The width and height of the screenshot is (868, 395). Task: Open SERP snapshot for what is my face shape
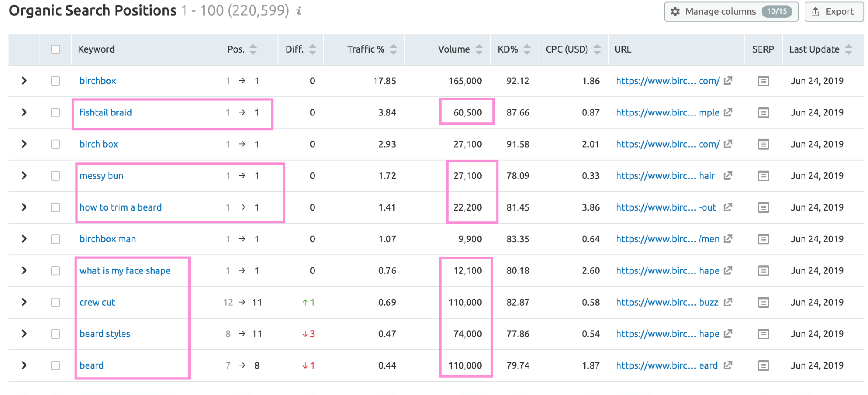click(763, 271)
